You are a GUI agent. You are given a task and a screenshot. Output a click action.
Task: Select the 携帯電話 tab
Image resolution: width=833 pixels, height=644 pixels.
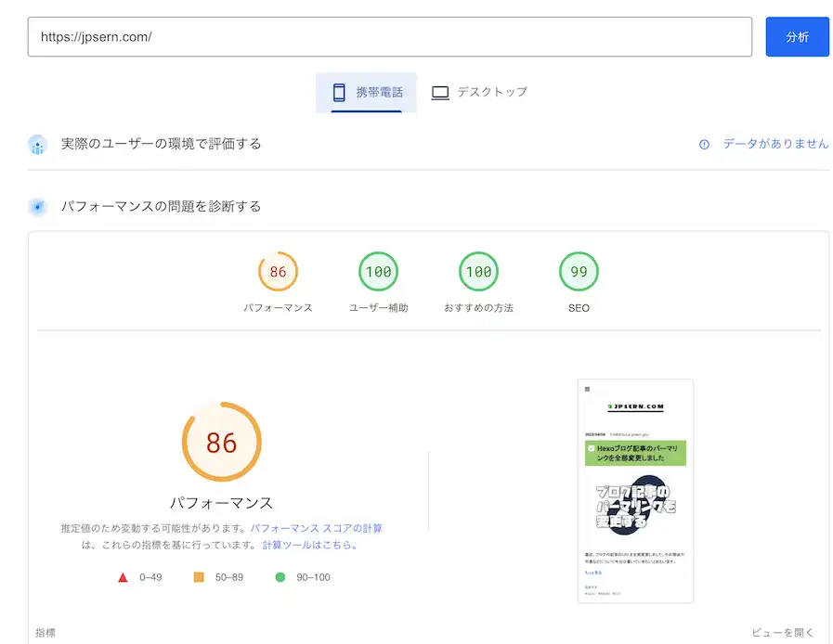366,92
